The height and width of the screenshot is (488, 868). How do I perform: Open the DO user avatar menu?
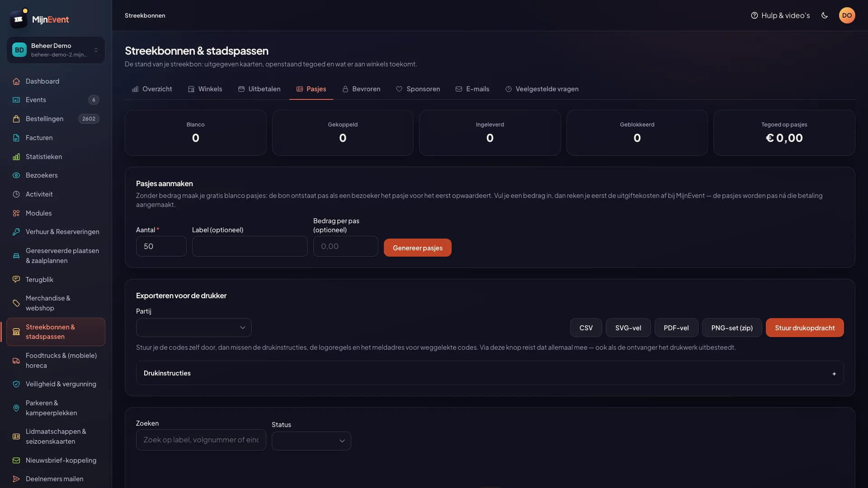tap(847, 15)
